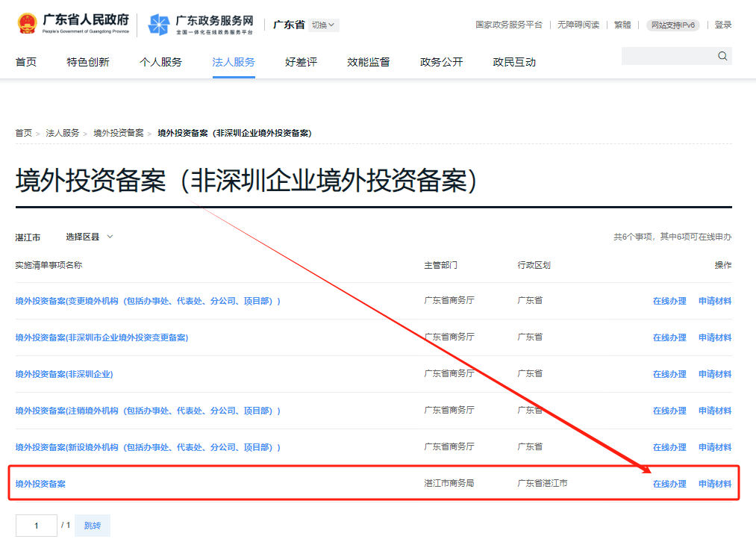Enable 无障碍阅读 accessibility mode
Image resolution: width=756 pixels, height=542 pixels.
[578, 25]
